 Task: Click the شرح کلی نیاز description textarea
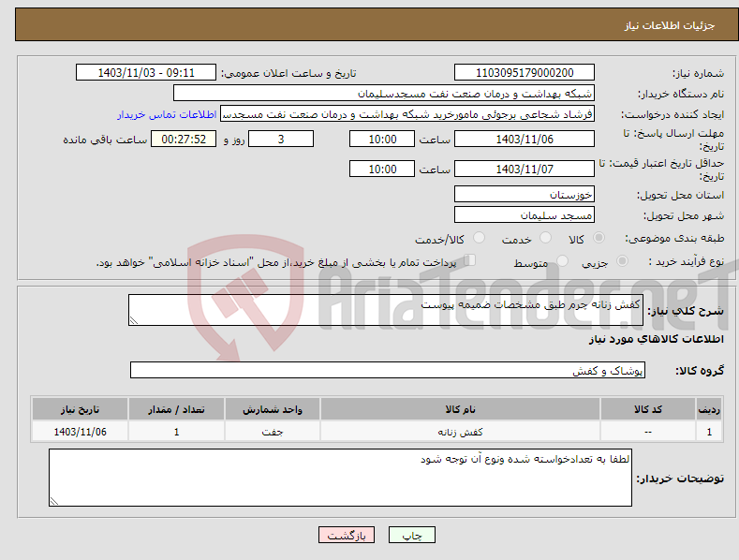point(386,310)
